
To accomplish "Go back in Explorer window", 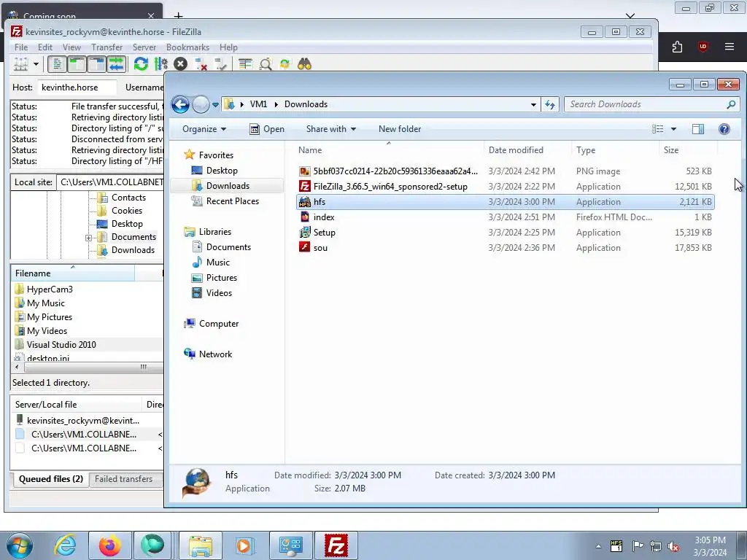I will click(181, 104).
